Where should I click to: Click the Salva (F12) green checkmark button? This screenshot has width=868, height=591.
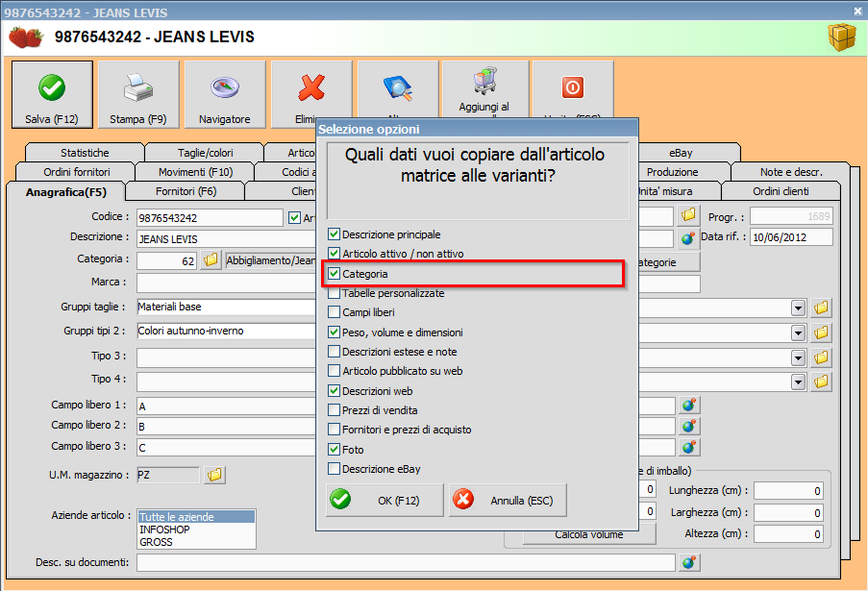[x=52, y=94]
